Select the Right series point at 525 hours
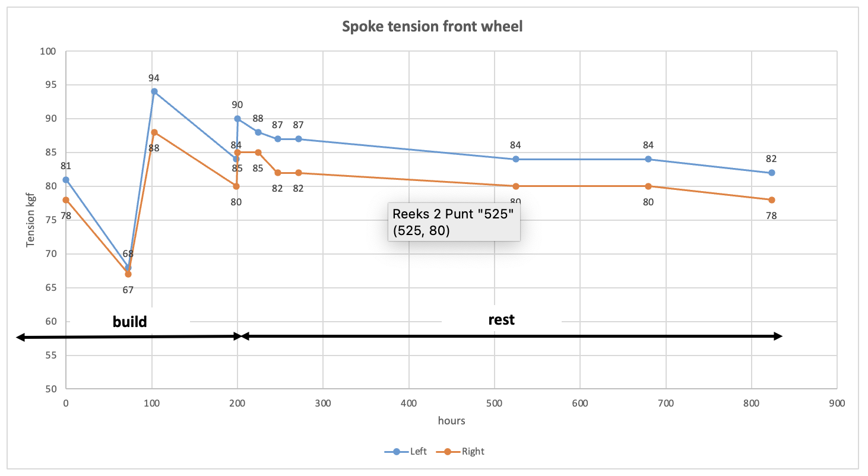868x476 pixels. tap(516, 186)
